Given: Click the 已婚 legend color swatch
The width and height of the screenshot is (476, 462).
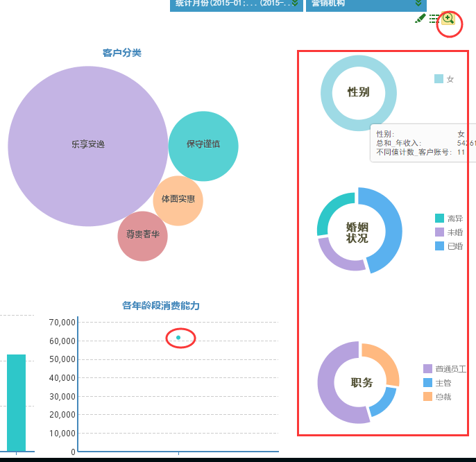Looking at the screenshot, I should [439, 246].
